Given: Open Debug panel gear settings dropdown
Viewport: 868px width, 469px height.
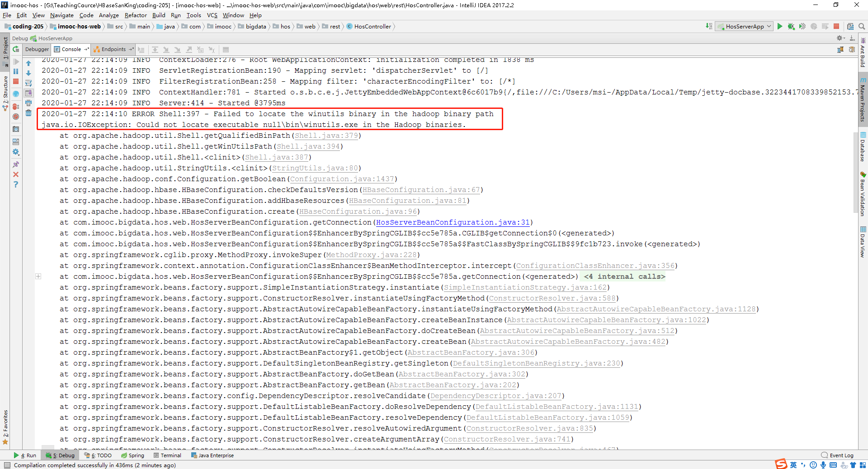Looking at the screenshot, I should coord(840,38).
